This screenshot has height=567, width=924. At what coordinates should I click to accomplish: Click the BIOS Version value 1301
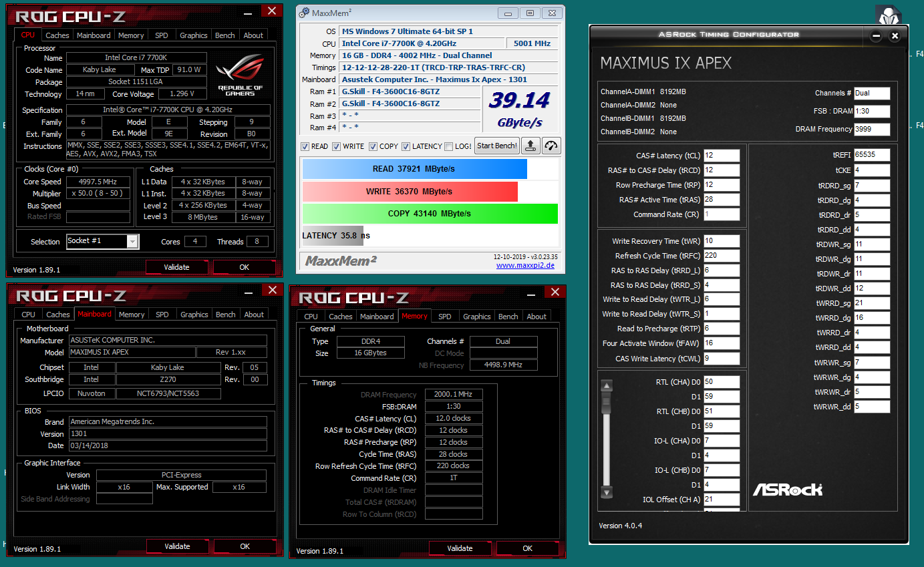167,434
